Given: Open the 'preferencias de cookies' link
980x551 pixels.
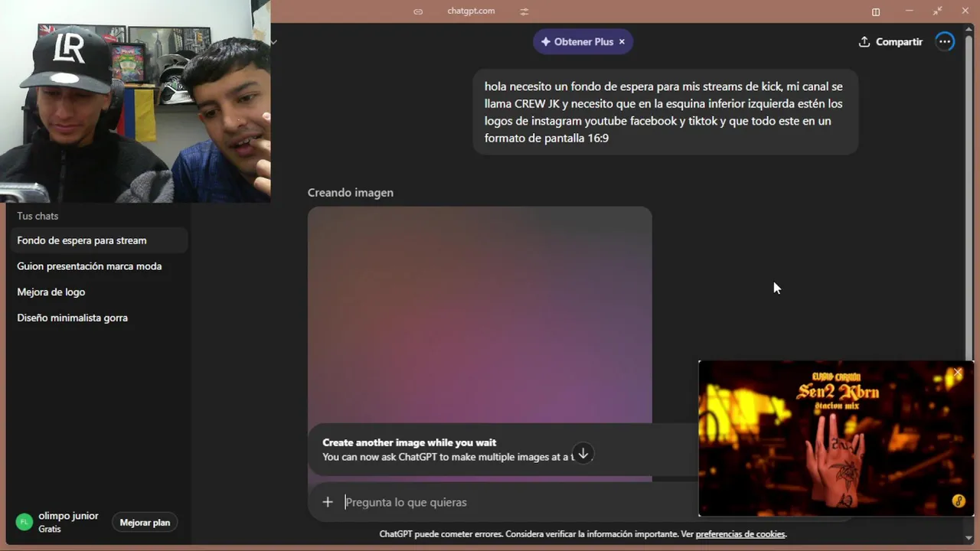Looking at the screenshot, I should tap(740, 534).
